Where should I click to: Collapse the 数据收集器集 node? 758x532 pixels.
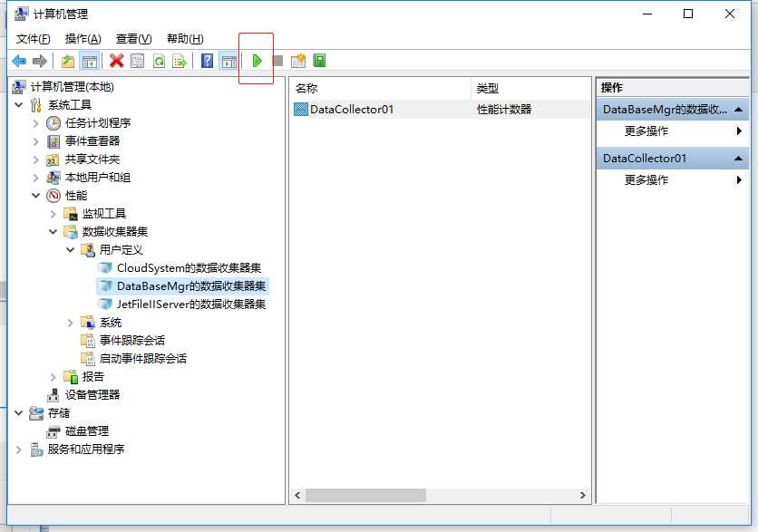tap(53, 232)
